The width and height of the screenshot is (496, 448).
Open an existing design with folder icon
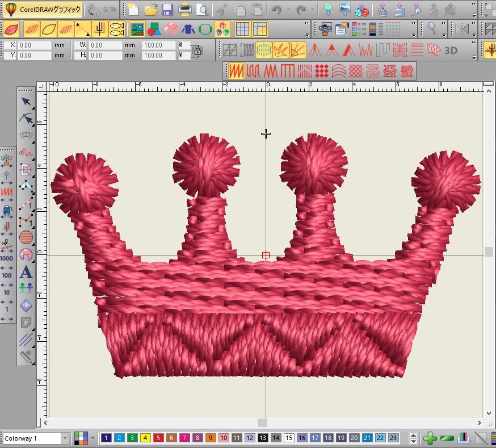click(151, 10)
